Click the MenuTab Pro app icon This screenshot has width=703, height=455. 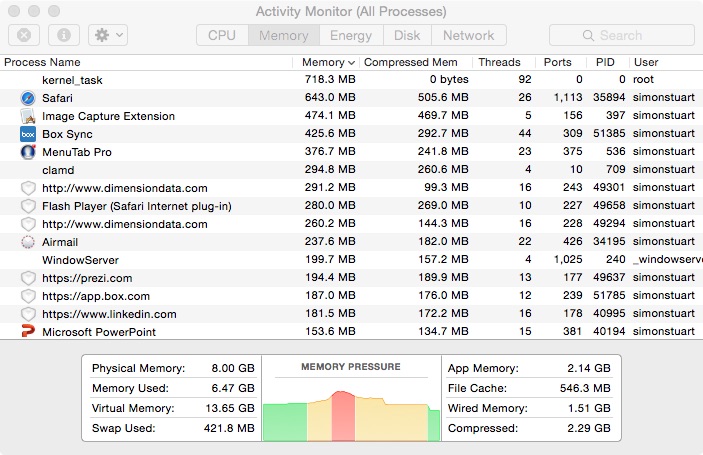(x=28, y=152)
